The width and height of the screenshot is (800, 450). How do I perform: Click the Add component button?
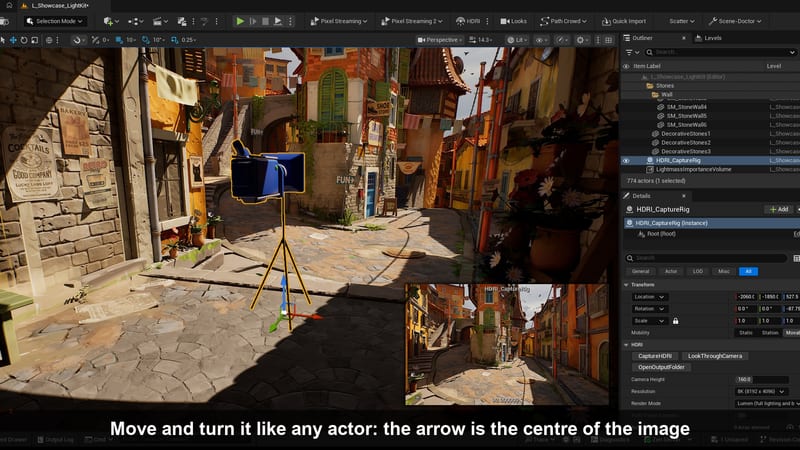(x=779, y=209)
